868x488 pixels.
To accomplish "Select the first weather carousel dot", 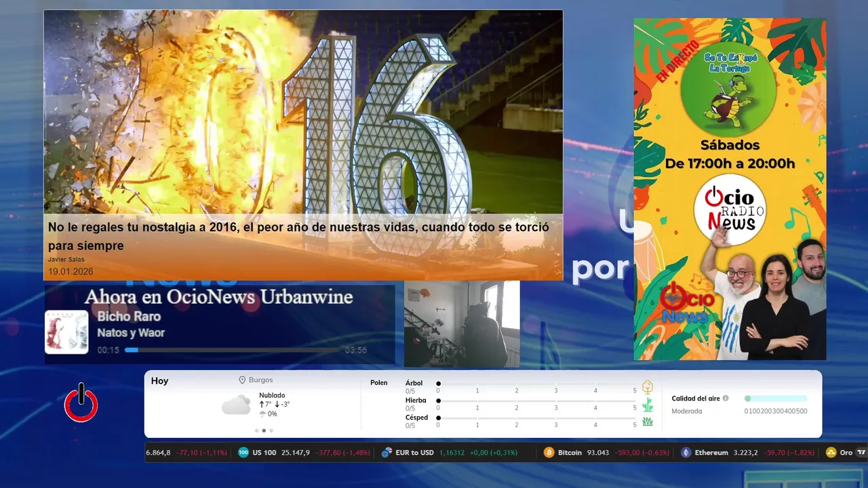I will (x=256, y=430).
